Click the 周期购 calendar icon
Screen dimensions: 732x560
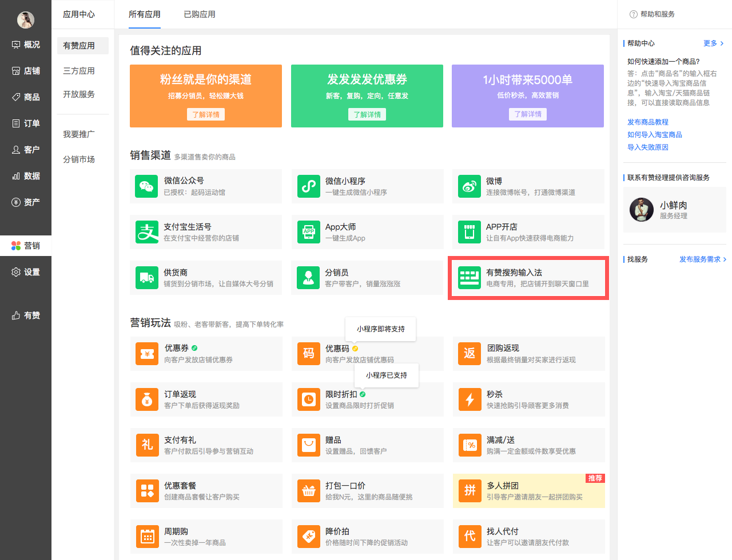(148, 537)
